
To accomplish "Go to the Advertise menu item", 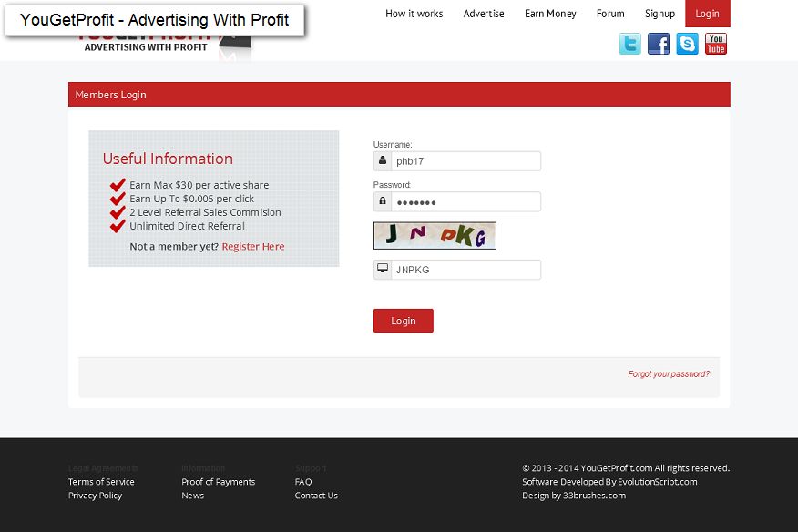I will pyautogui.click(x=484, y=14).
